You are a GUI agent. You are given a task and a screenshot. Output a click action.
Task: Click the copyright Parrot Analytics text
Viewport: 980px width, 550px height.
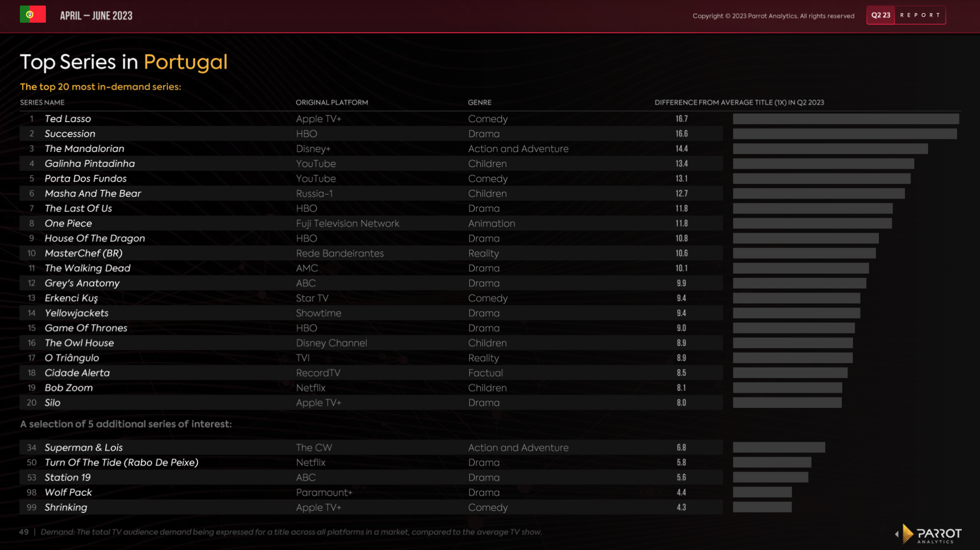(x=773, y=16)
